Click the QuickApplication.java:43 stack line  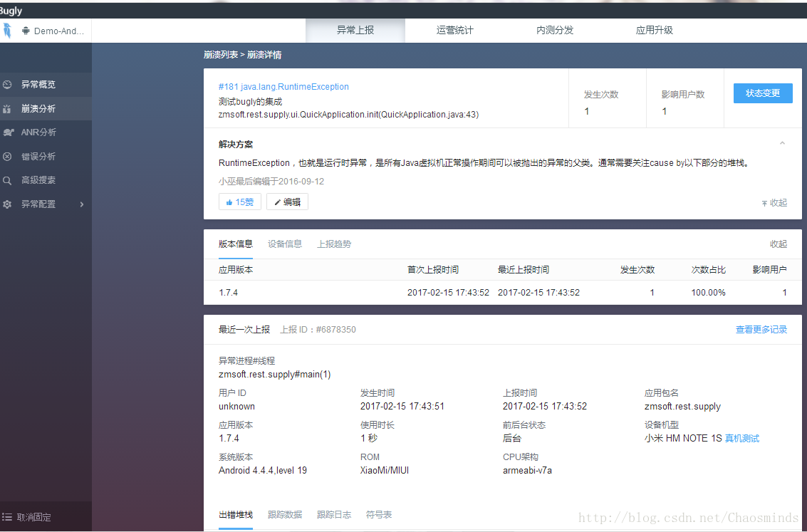click(x=348, y=114)
